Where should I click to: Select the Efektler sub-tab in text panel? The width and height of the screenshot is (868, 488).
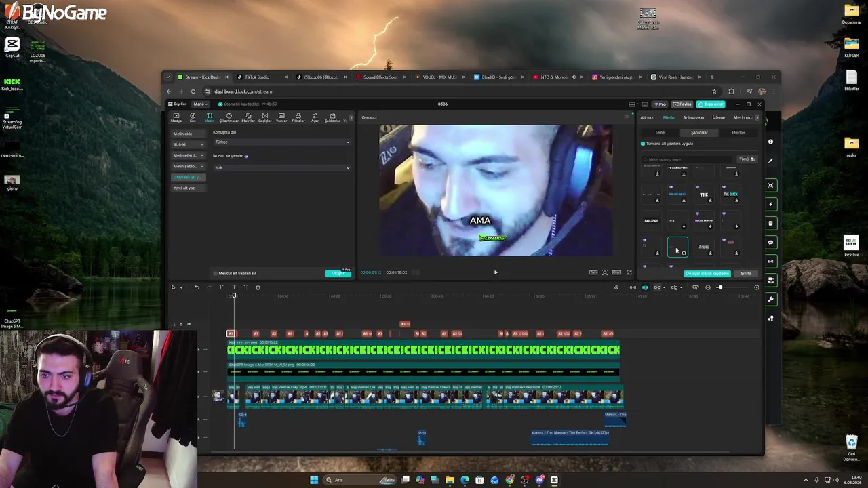[x=738, y=133]
